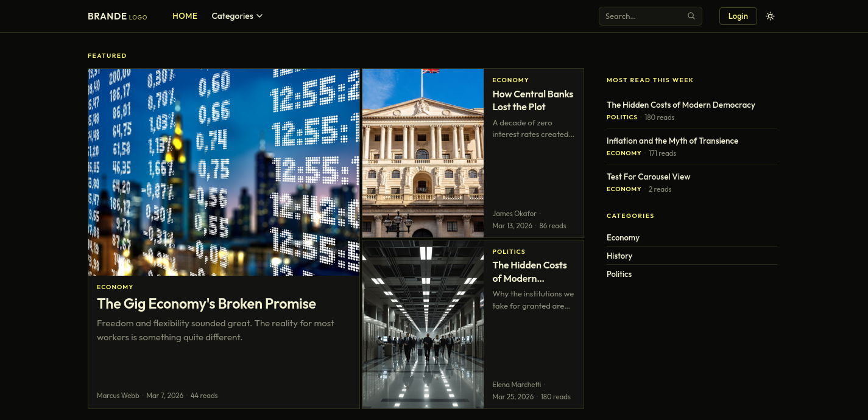Focus the Search input field
Screen dimensions: 868x420
point(643,16)
